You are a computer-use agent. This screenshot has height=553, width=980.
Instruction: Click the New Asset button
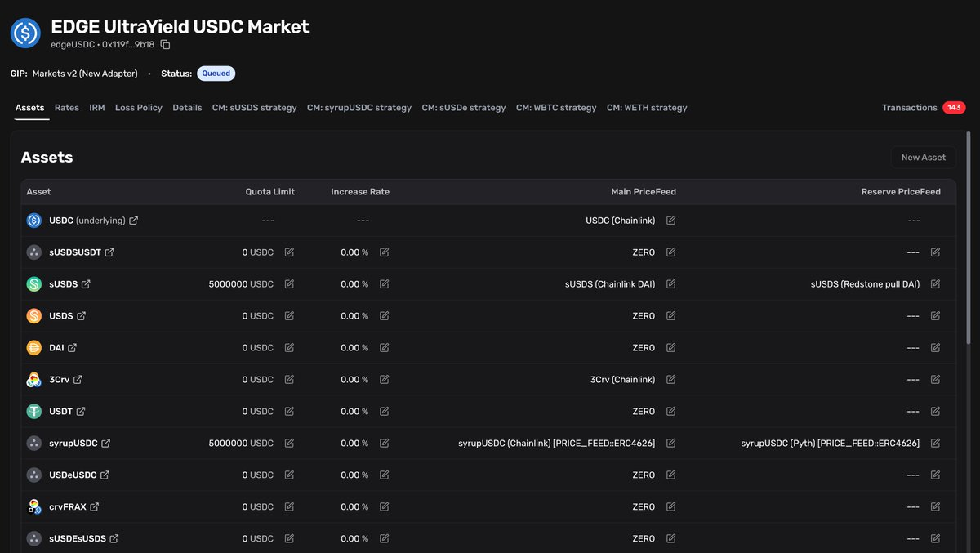point(923,158)
